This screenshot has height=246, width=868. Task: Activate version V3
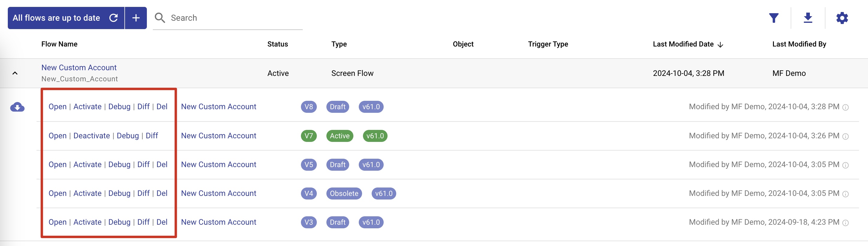click(87, 222)
